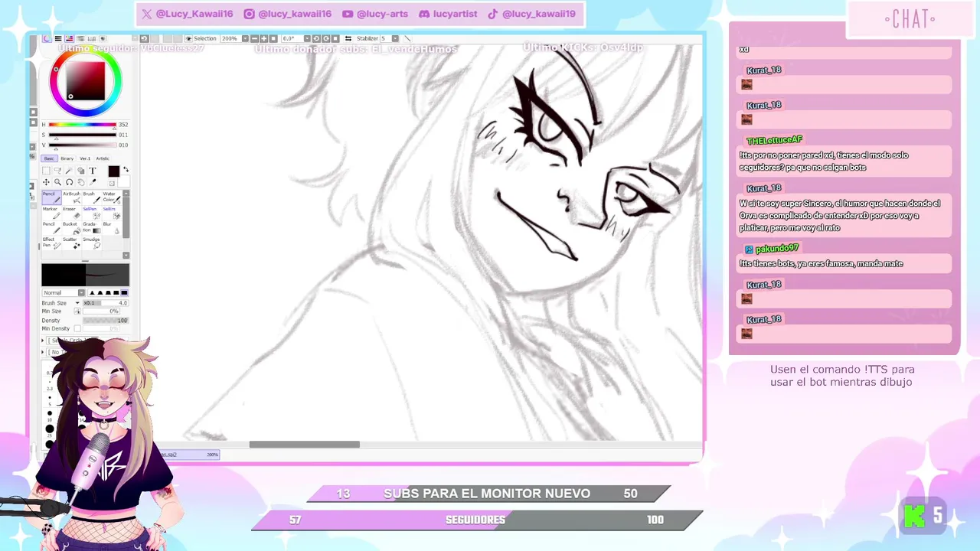Select the Eraser tool
Viewport: 980px width, 551px height.
(x=71, y=214)
